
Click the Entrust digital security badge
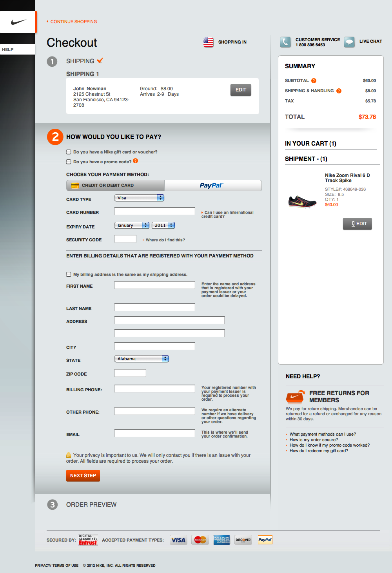pos(88,540)
